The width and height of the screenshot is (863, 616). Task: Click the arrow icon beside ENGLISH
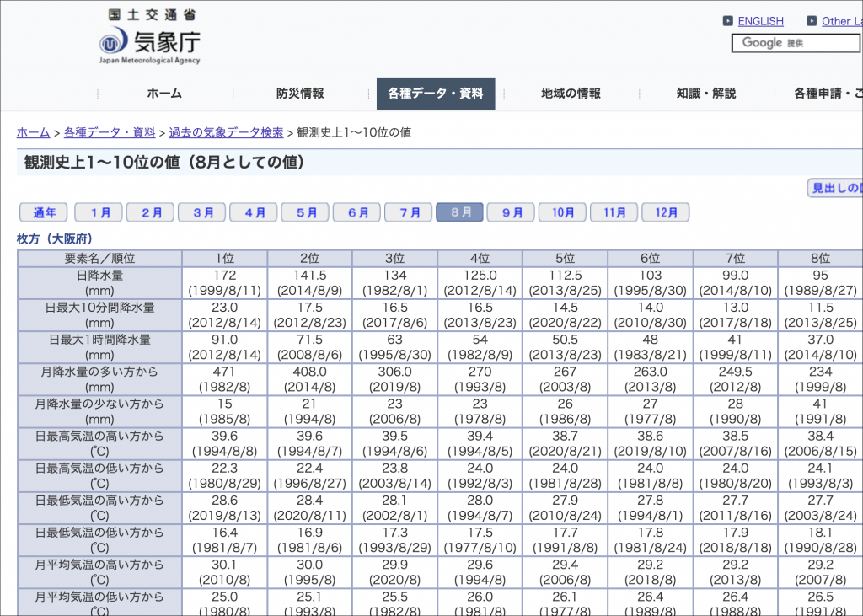tap(728, 21)
